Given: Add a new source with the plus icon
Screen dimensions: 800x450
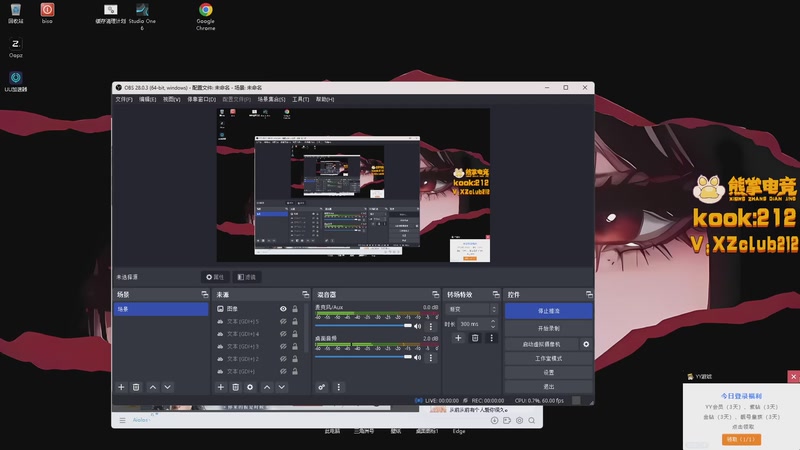Looking at the screenshot, I should (220, 387).
